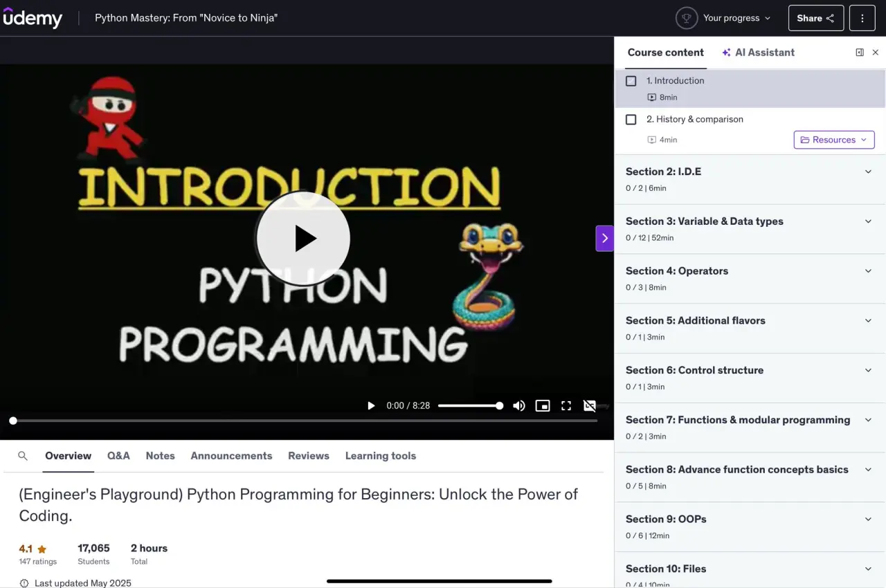Viewport: 886px width, 588px height.
Task: Click the video timestamp 0:00 / 8:28
Action: (x=408, y=406)
